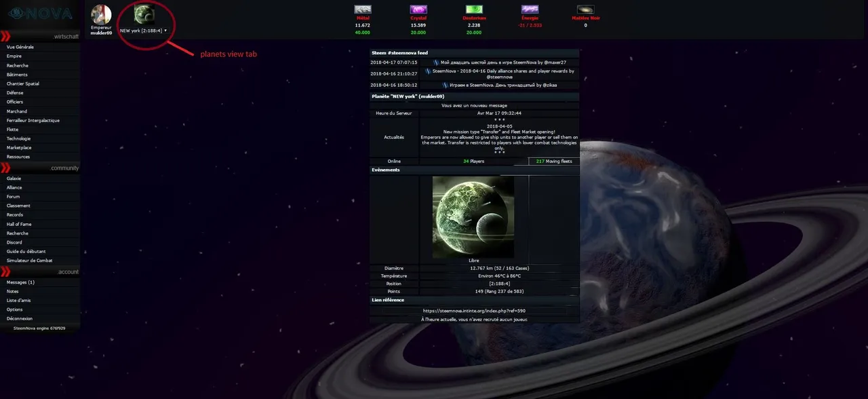The image size is (868, 399).
Task: Click 'Vous avez un nouveau message' notice
Action: point(474,106)
